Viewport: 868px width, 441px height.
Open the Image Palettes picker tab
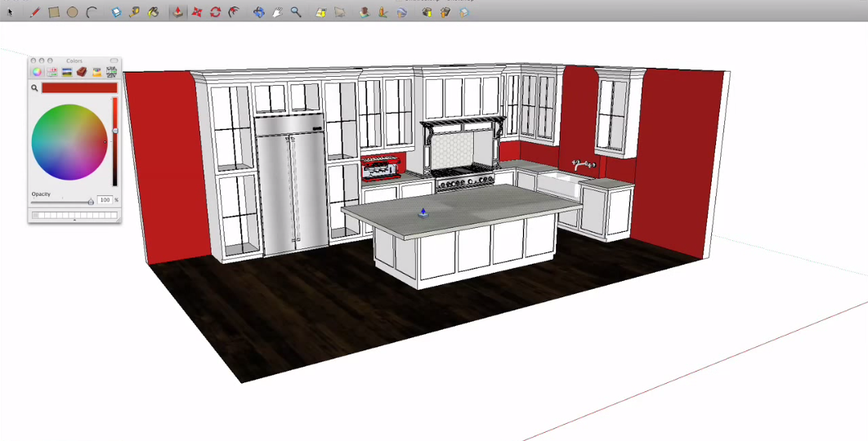tap(67, 72)
